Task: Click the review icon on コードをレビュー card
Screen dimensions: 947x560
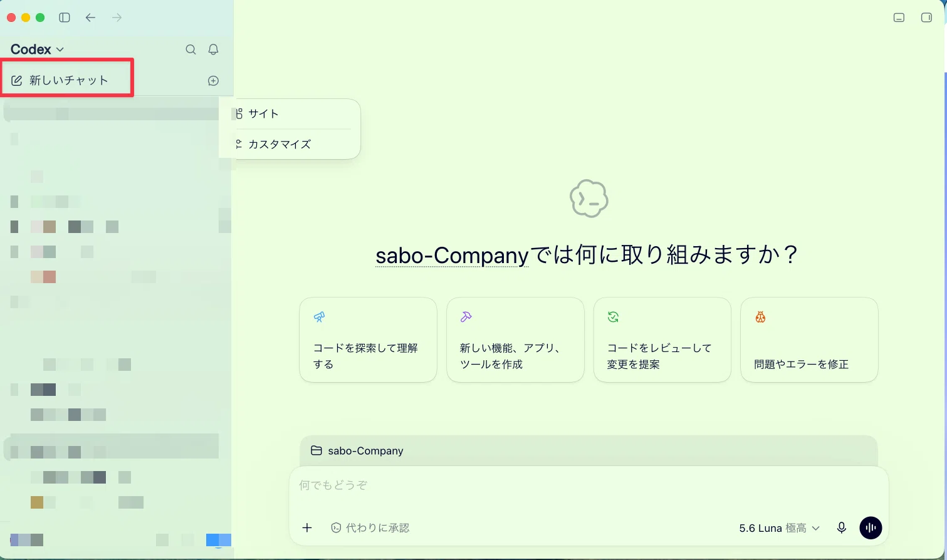Action: coord(613,317)
